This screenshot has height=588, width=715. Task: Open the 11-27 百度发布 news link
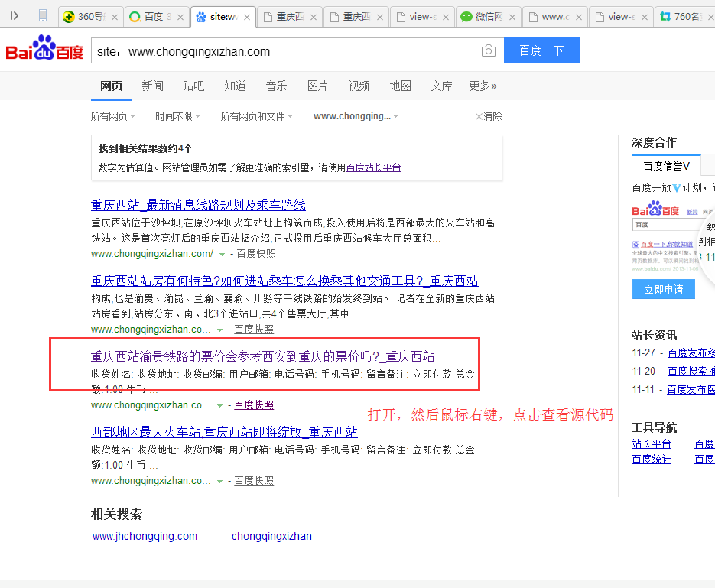point(691,352)
